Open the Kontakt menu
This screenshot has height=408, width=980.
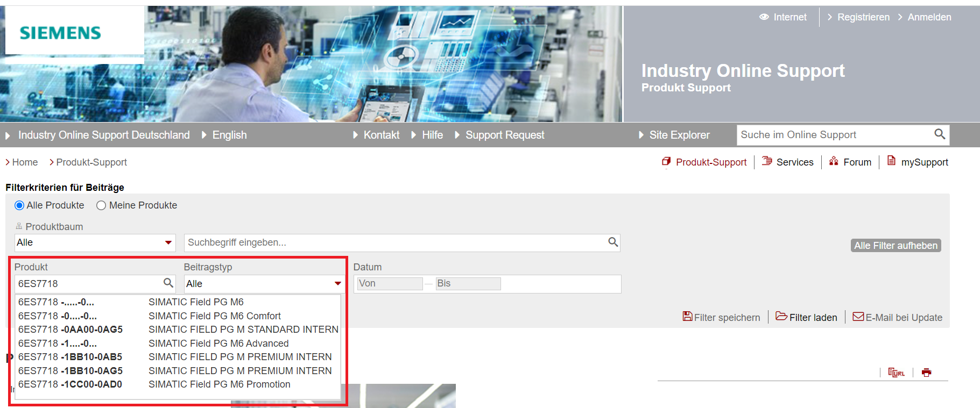pyautogui.click(x=382, y=135)
